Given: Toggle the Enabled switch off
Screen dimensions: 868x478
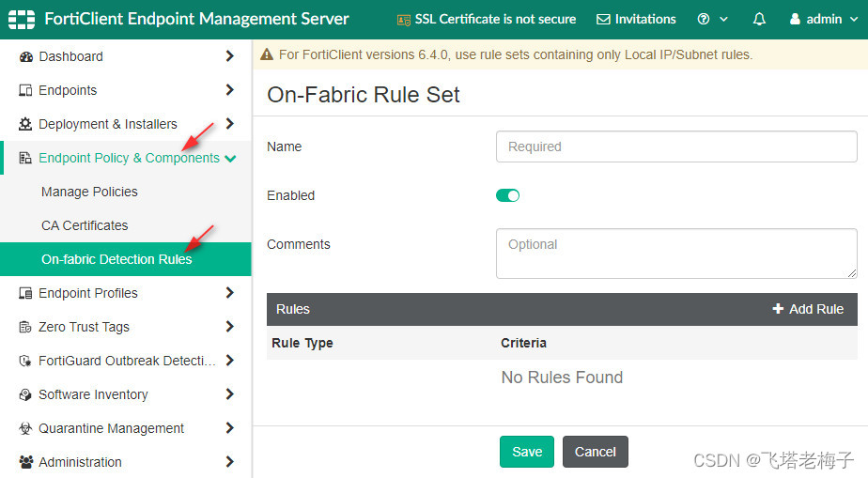Looking at the screenshot, I should pyautogui.click(x=507, y=195).
